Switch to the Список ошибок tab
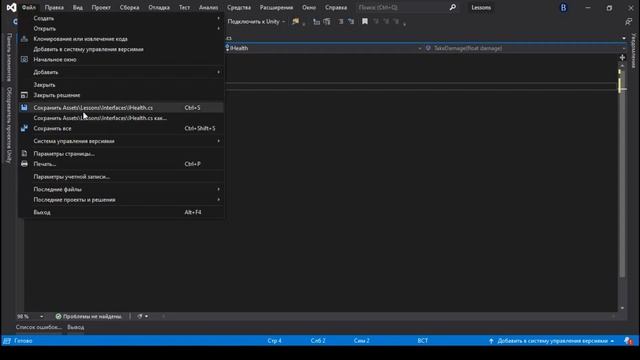The image size is (640, 360). click(x=38, y=327)
